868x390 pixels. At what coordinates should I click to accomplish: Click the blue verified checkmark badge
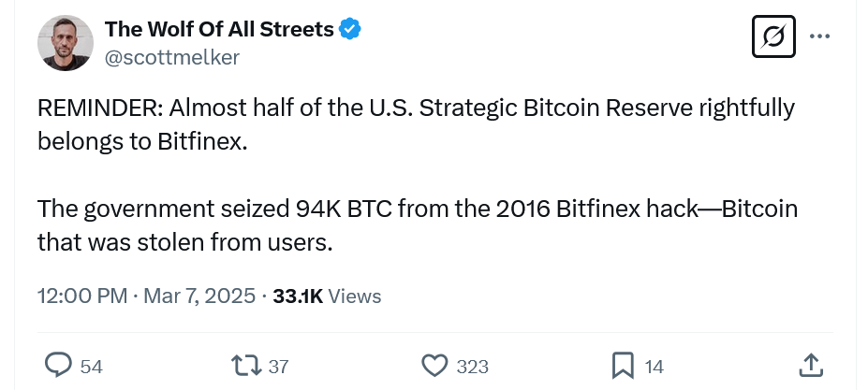tap(350, 30)
